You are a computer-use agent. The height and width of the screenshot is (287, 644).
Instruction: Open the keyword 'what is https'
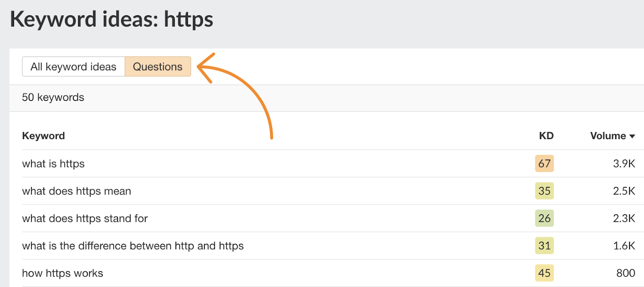(x=53, y=164)
